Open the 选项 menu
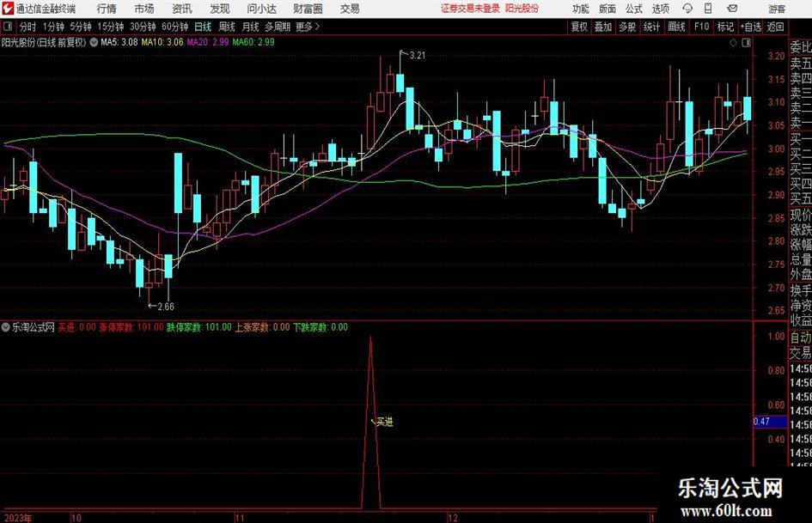This screenshot has height=523, width=812. point(660,9)
